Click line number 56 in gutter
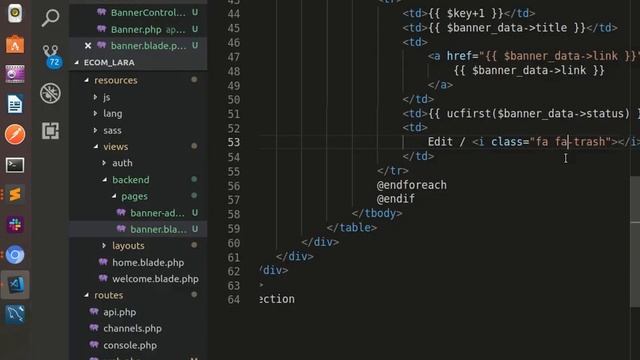 234,186
